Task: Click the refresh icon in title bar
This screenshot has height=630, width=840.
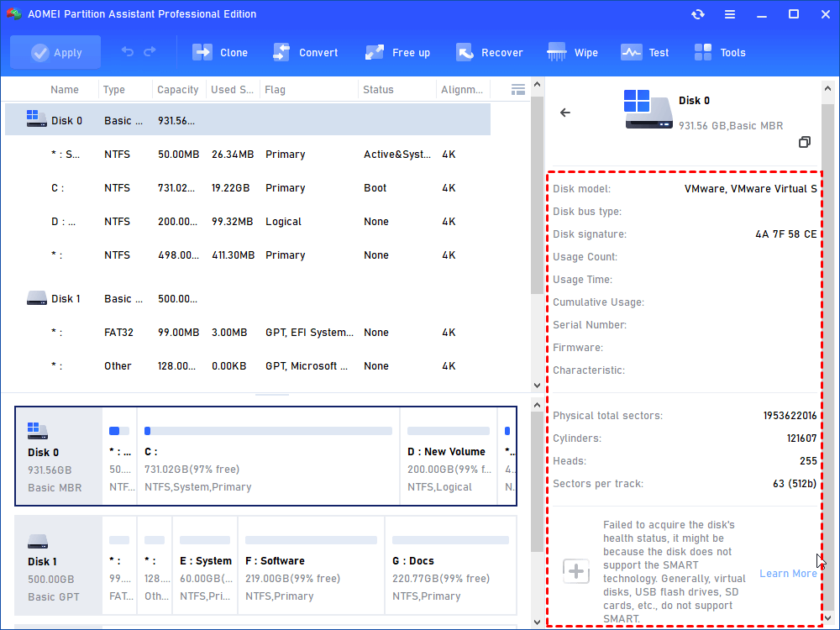Action: point(697,14)
